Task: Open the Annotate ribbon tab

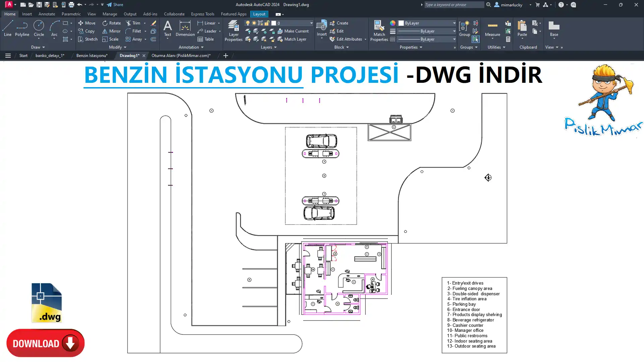Action: 47,14
